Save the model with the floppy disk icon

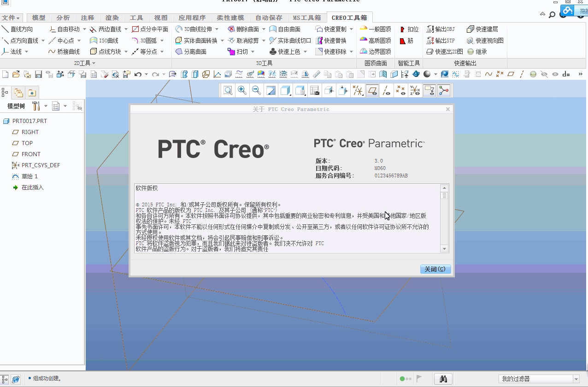point(38,74)
